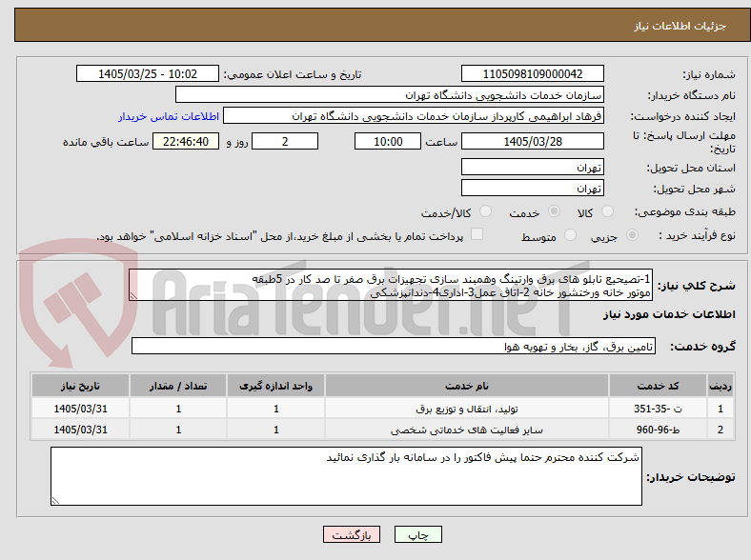Click the need date cell in row 1
The width and height of the screenshot is (751, 560).
80,409
